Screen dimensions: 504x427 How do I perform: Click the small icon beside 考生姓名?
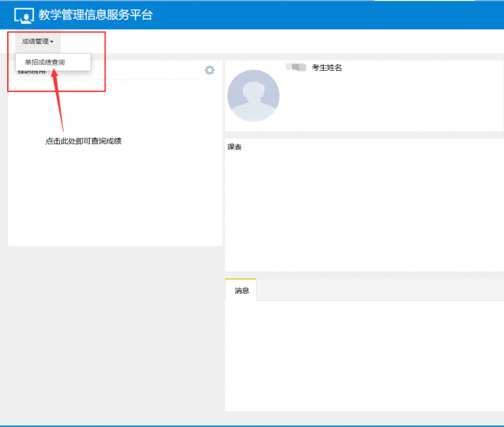tap(296, 68)
